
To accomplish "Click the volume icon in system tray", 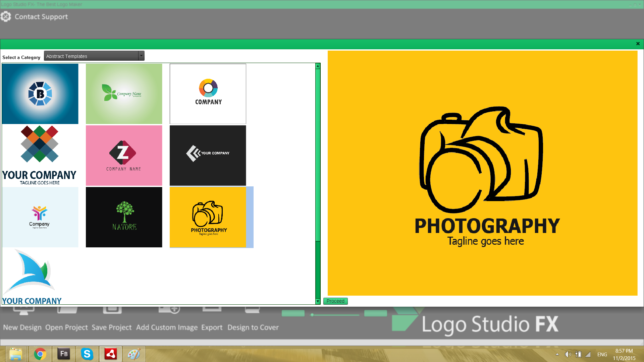I will [x=568, y=354].
